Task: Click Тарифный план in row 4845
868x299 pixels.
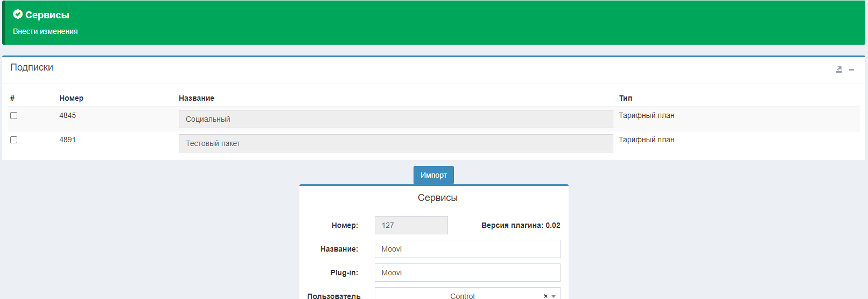Action: point(646,116)
